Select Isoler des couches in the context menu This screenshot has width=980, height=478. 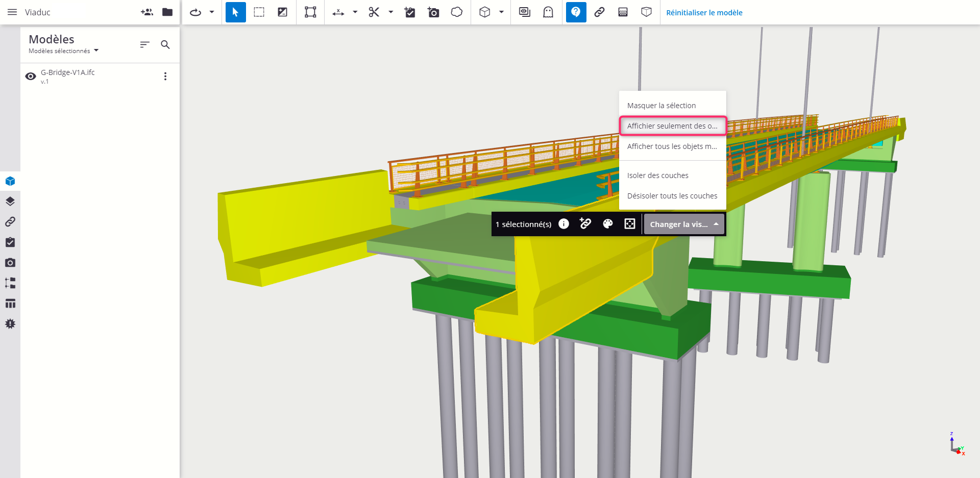click(658, 175)
